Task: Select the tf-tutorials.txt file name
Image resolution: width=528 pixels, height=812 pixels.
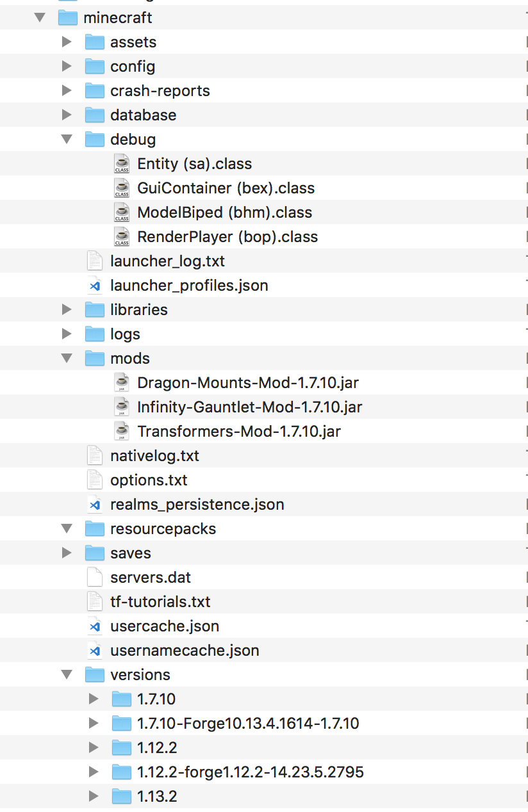Action: click(x=160, y=602)
